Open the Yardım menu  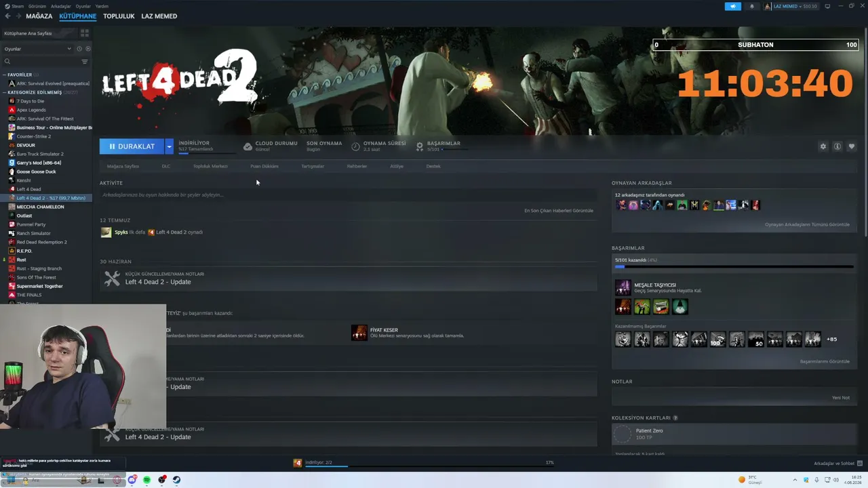click(x=102, y=6)
